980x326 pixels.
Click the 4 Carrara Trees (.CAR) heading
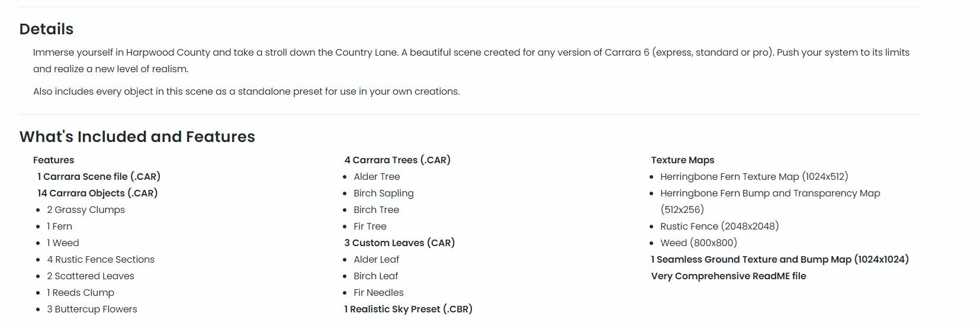pos(397,160)
